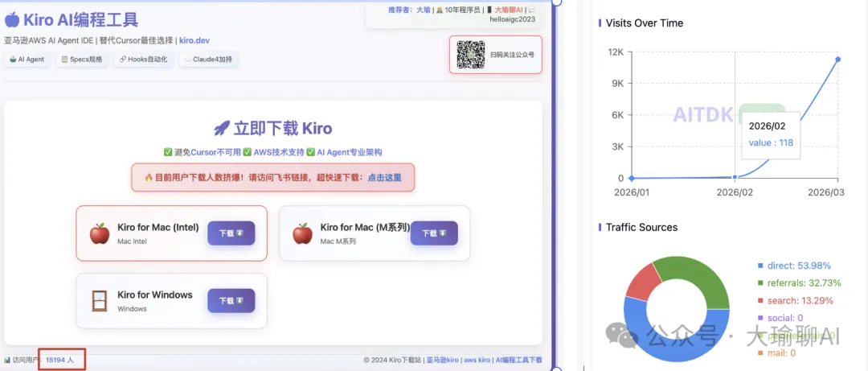This screenshot has height=371, width=868.
Task: Open the 亚马逊kiro footer link
Action: (x=442, y=360)
